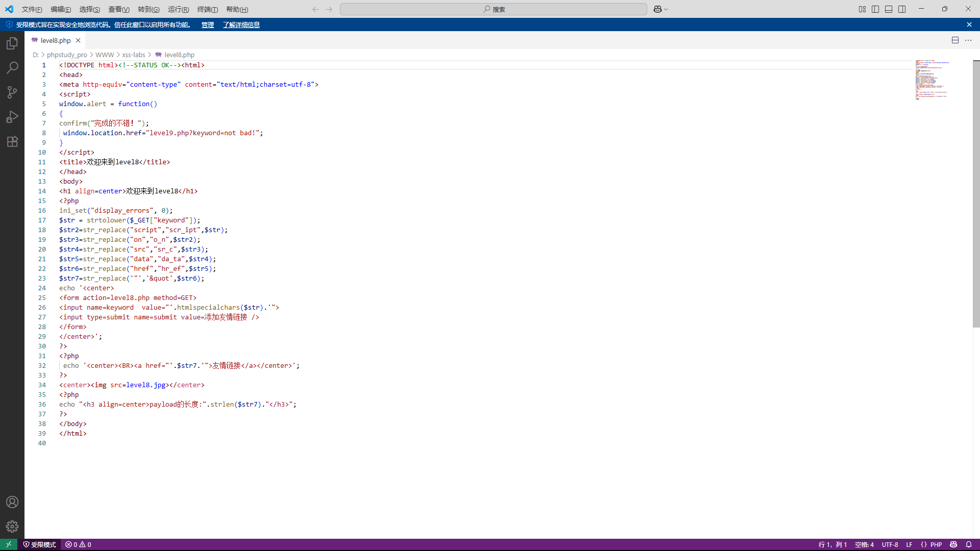Open the Selection menu

coord(89,9)
